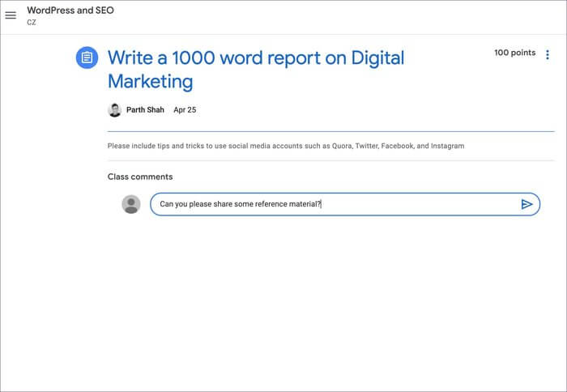Open the main menu hamburger icon
567x392 pixels.
[11, 15]
